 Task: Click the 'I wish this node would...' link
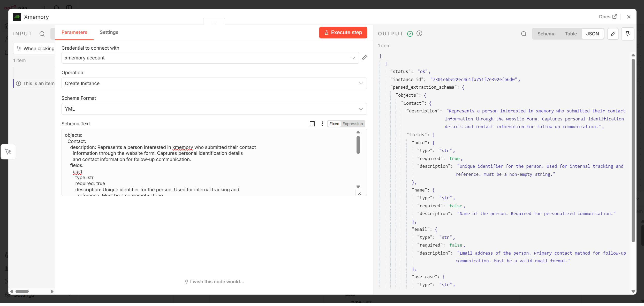pyautogui.click(x=217, y=281)
